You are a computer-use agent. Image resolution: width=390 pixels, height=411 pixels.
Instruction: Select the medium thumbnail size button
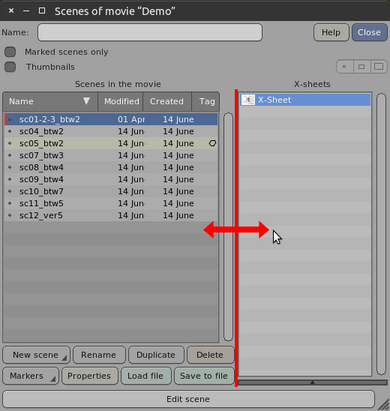361,67
